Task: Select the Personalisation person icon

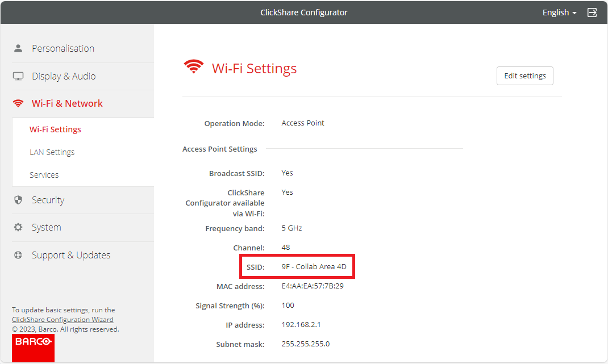Action: pyautogui.click(x=18, y=48)
